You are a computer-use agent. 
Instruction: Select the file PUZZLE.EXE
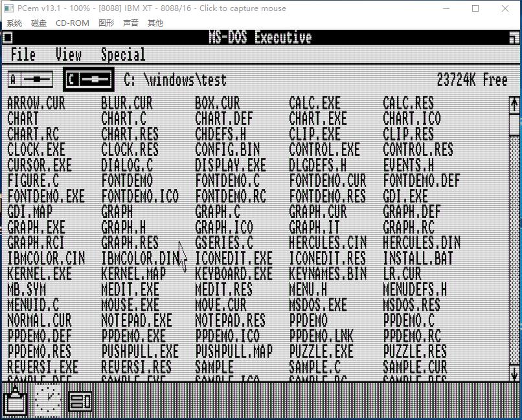[x=321, y=351]
